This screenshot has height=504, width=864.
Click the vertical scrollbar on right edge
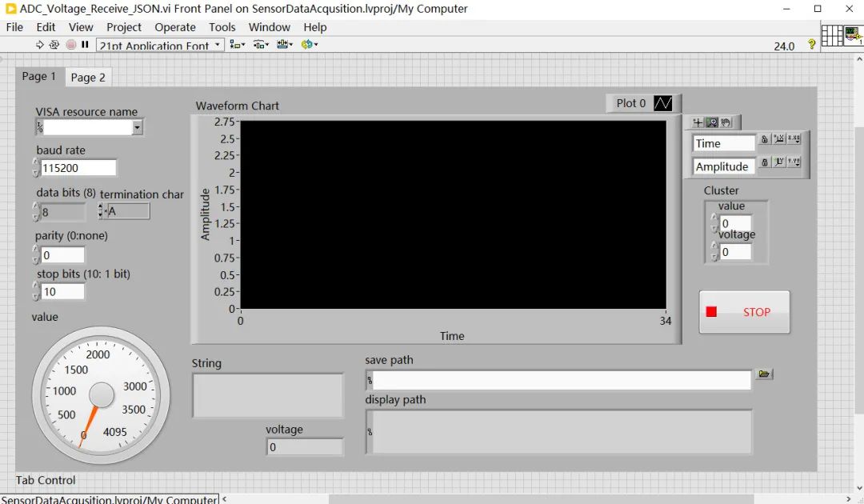[x=859, y=270]
